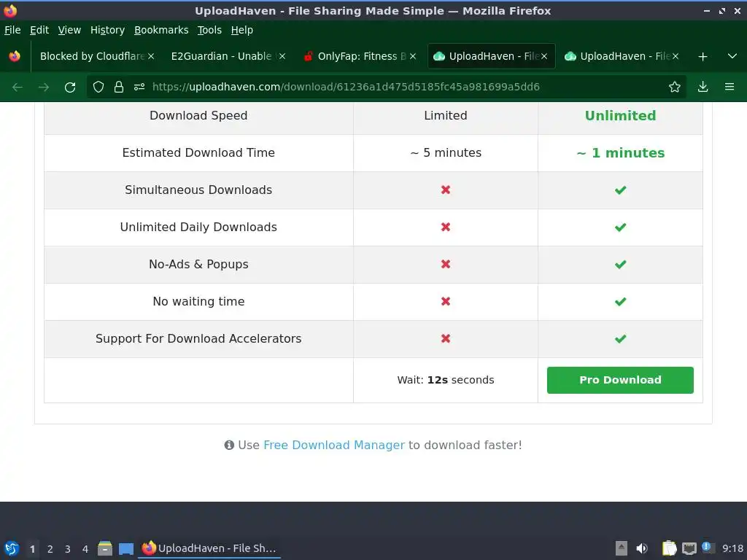Click UploadHaven taskbar window entry

point(209,548)
